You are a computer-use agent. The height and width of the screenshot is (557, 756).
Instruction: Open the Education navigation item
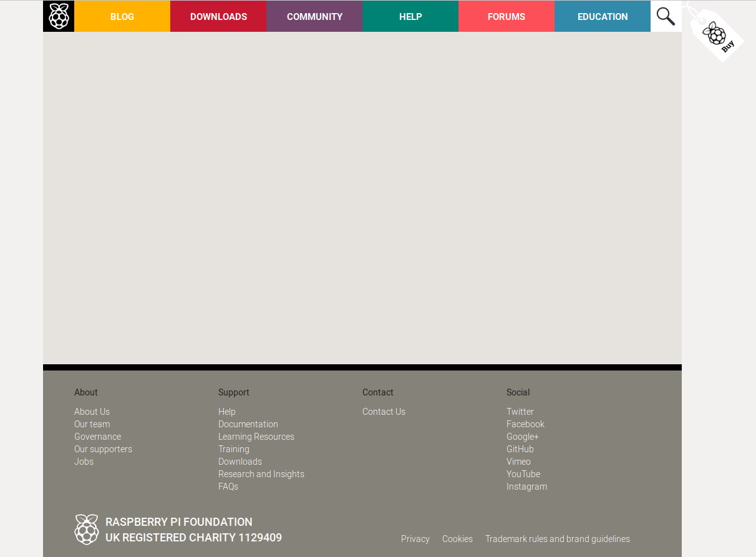[x=603, y=17]
